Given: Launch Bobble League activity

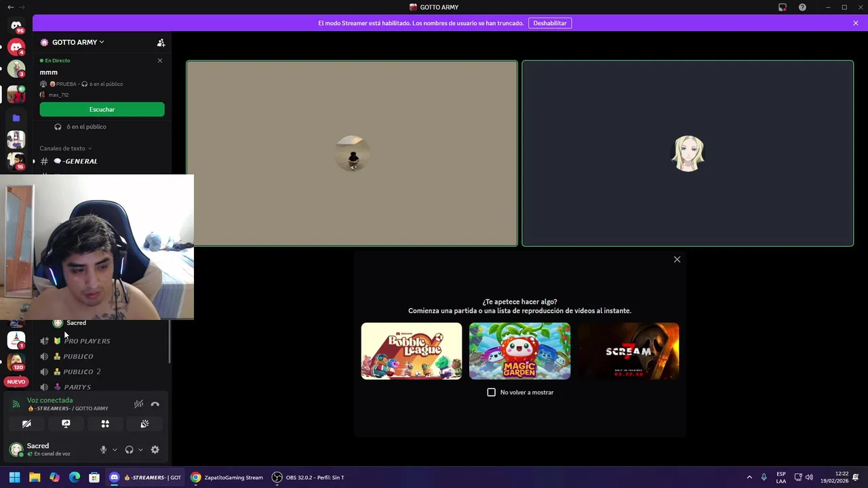Looking at the screenshot, I should [x=412, y=351].
